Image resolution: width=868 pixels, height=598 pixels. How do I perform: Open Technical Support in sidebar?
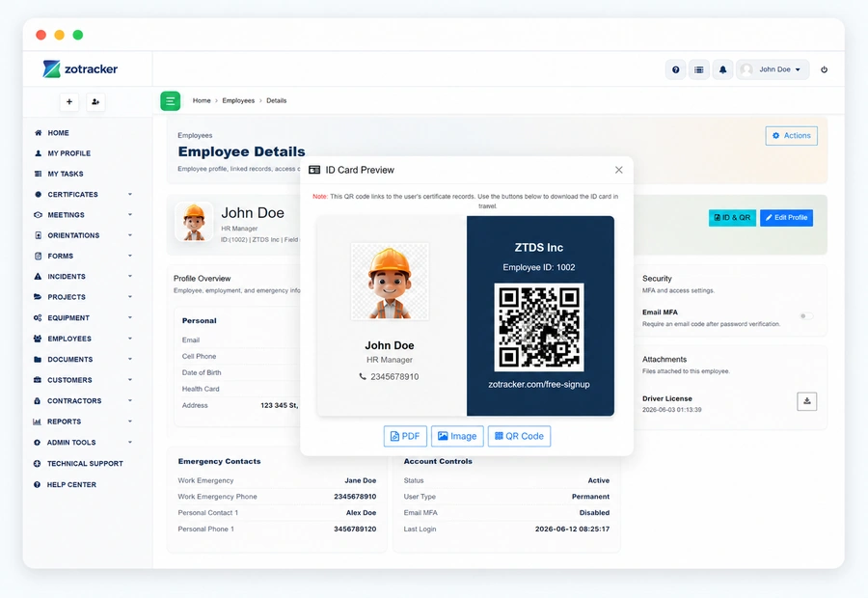click(x=85, y=463)
